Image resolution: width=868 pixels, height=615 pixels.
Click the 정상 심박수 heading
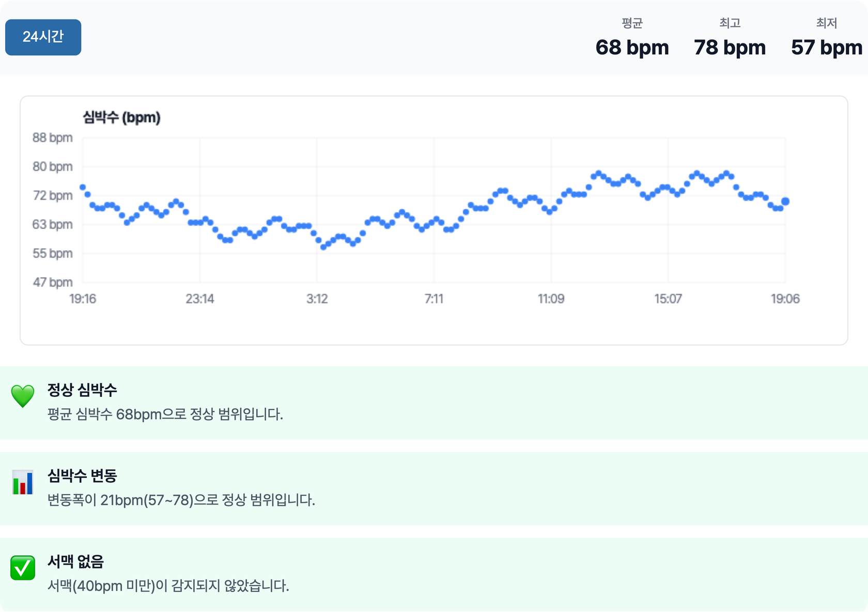click(82, 390)
